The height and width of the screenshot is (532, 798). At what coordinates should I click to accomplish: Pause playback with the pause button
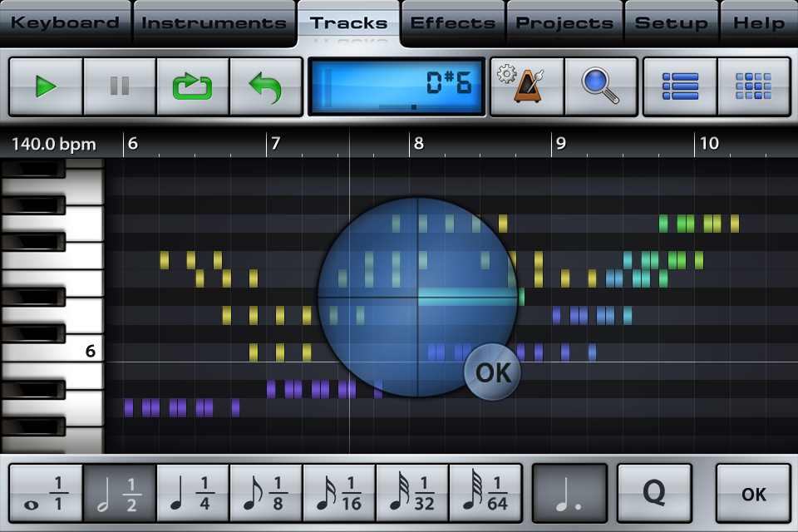pos(120,86)
